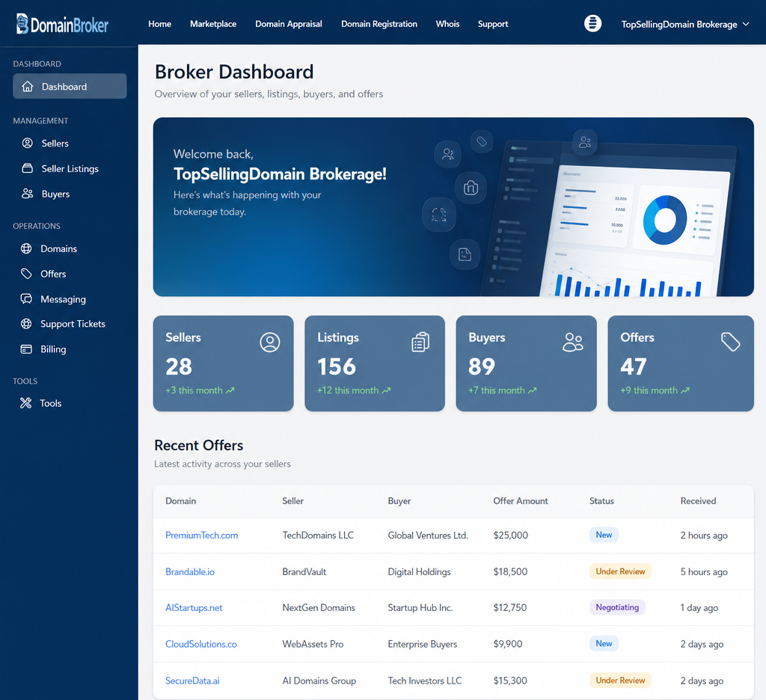Click the Offers stat card showing 47
The image size is (766, 700).
[681, 363]
